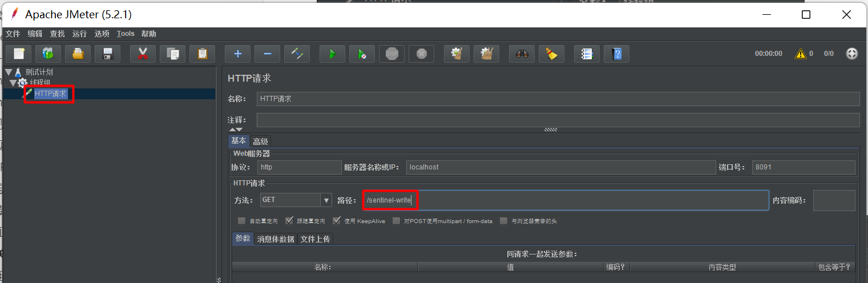Select 测试计划 in the tree
This screenshot has height=283, width=868.
[x=39, y=72]
